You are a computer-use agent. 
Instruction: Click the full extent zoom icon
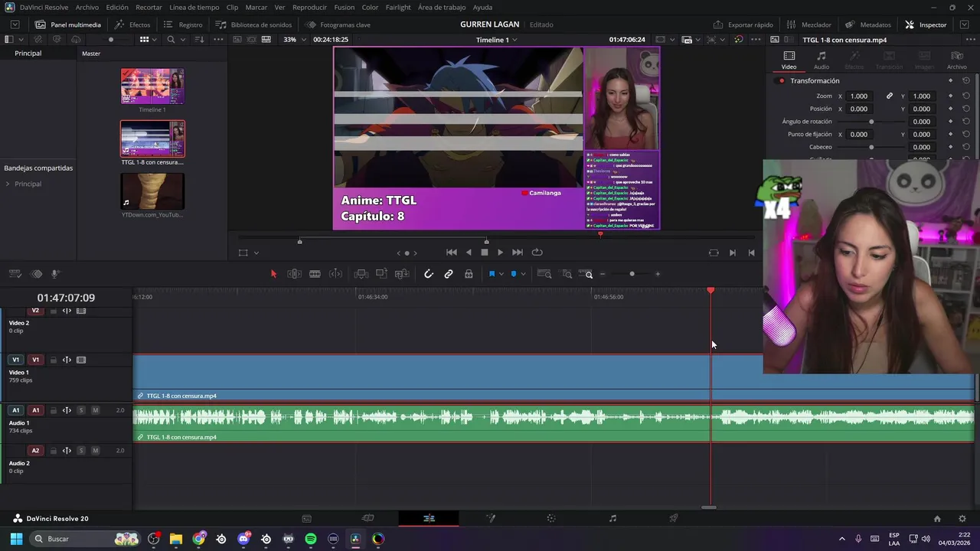click(544, 274)
